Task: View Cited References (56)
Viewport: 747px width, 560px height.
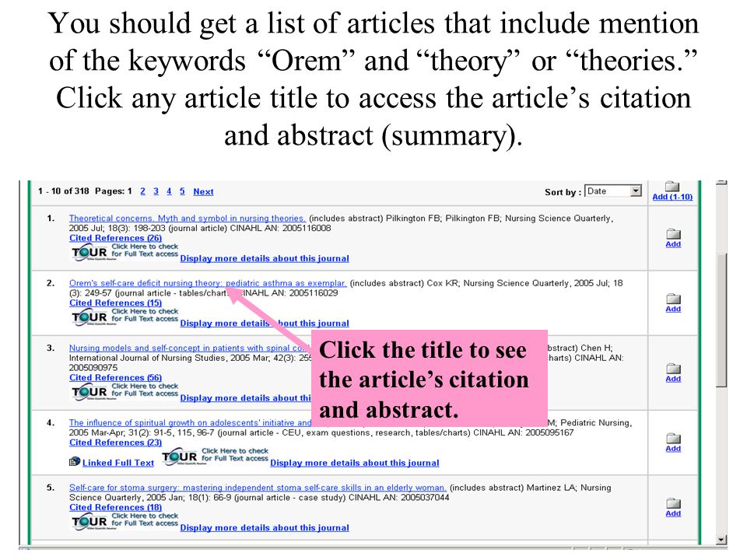Action: [x=115, y=378]
